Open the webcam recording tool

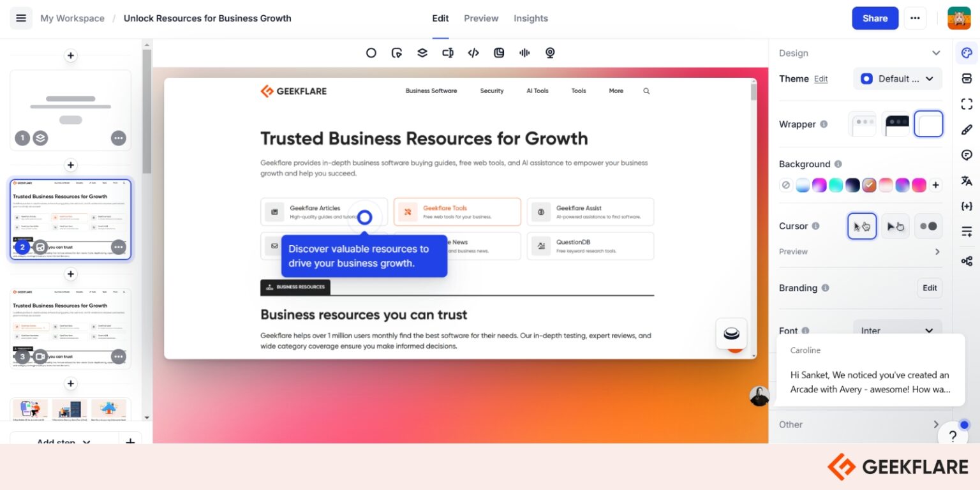click(550, 53)
